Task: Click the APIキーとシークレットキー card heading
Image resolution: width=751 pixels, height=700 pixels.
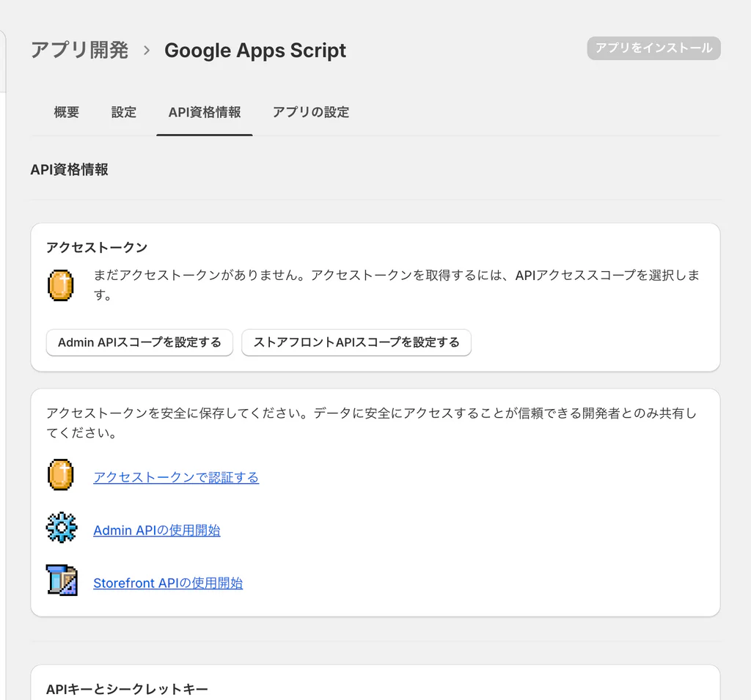Action: 127,689
